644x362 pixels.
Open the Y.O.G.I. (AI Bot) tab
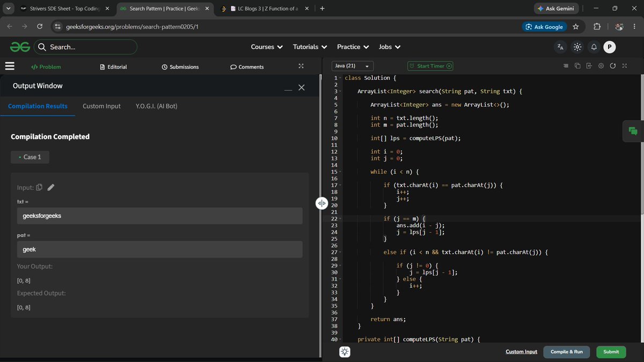click(x=157, y=106)
